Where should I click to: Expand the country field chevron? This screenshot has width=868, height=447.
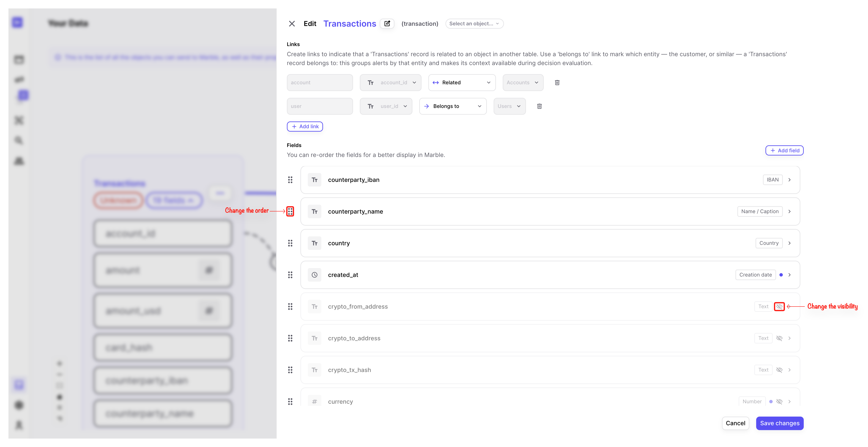[790, 243]
